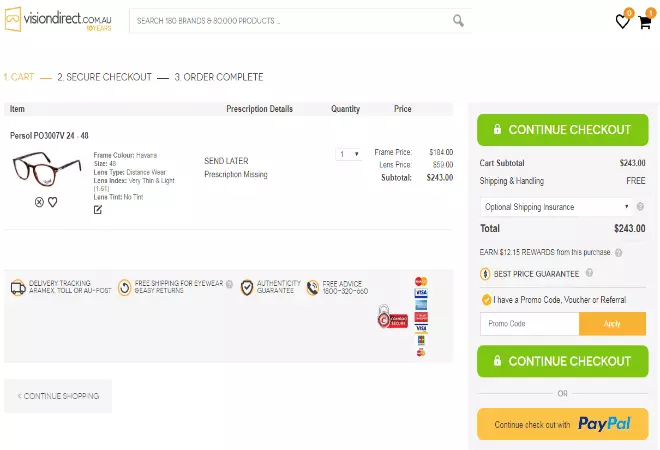Click the Shipping & Handling FREE value
Viewport: 660px width, 450px height.
[636, 181]
